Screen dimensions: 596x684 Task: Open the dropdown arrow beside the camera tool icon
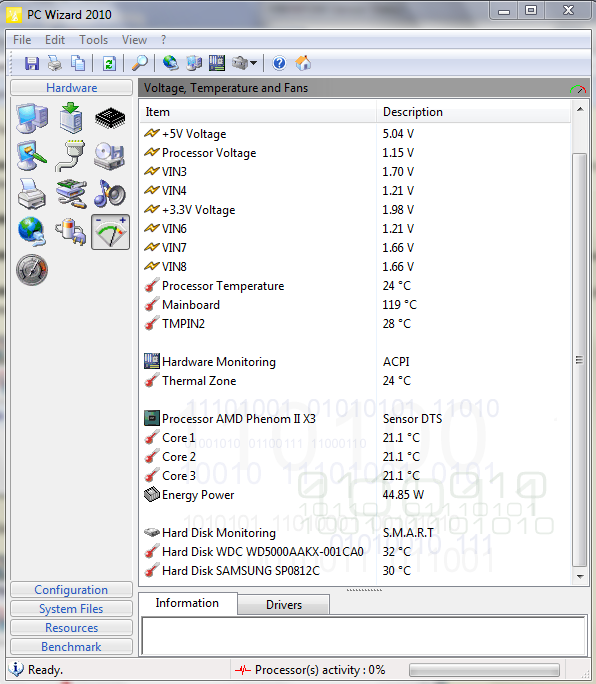coord(253,64)
